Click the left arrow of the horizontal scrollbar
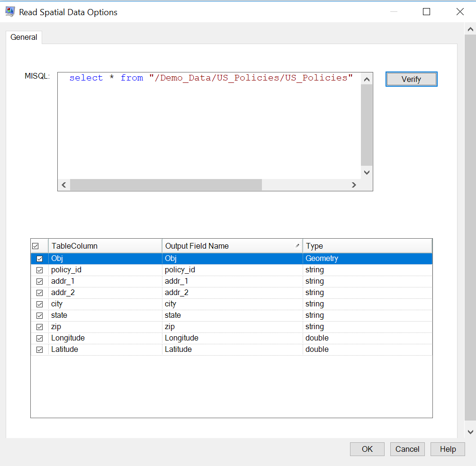476x466 pixels. pos(64,185)
